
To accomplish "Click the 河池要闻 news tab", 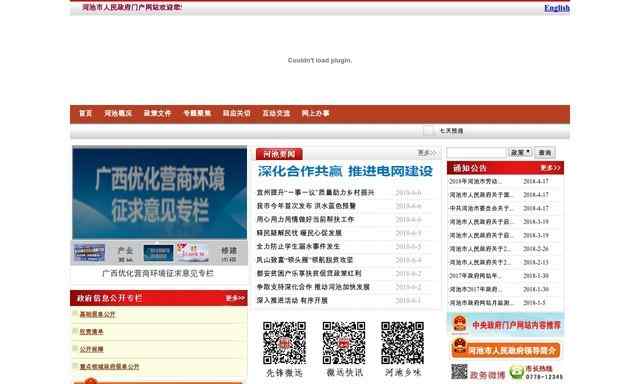I will tap(279, 154).
